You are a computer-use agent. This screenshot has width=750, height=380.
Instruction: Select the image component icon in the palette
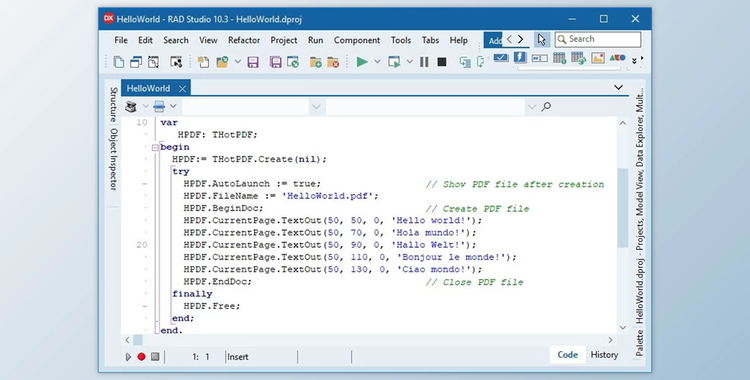(598, 58)
